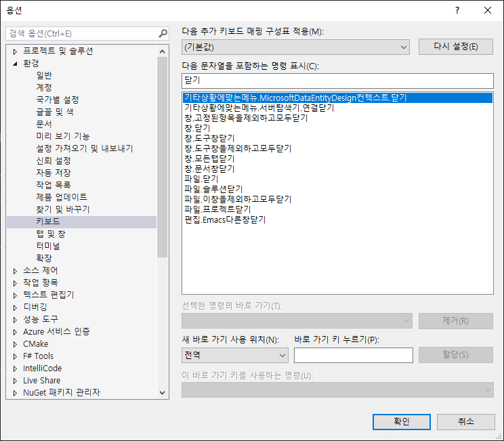This screenshot has width=504, height=441.
Task: Click the help question mark button
Action: pos(457,11)
